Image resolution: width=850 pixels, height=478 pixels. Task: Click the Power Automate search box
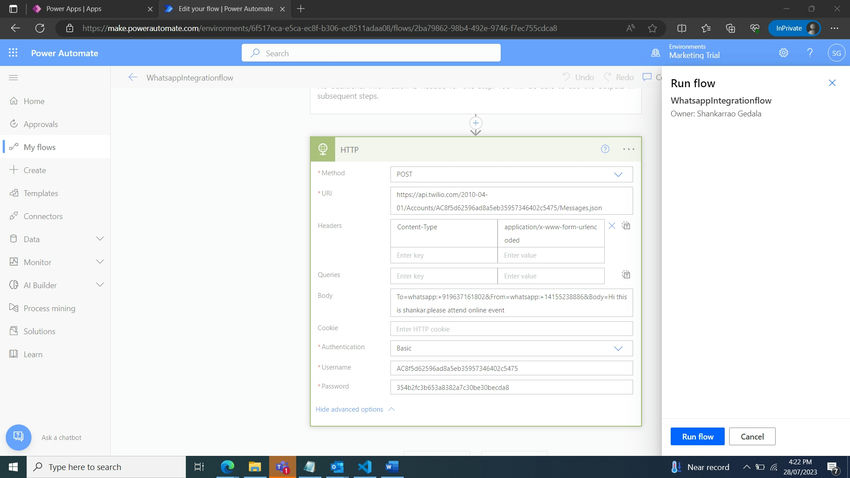371,53
